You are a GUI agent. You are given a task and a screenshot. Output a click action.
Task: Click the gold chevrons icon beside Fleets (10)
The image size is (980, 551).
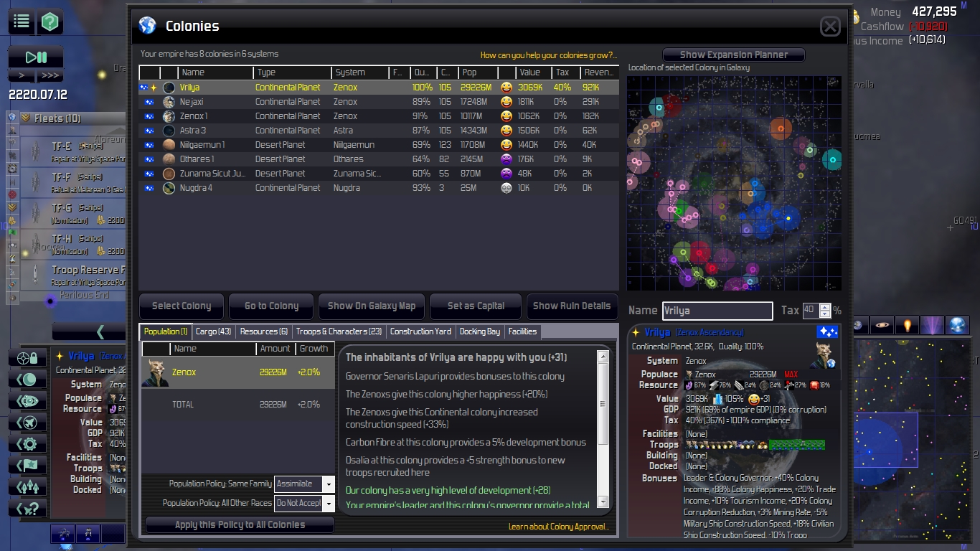point(26,118)
